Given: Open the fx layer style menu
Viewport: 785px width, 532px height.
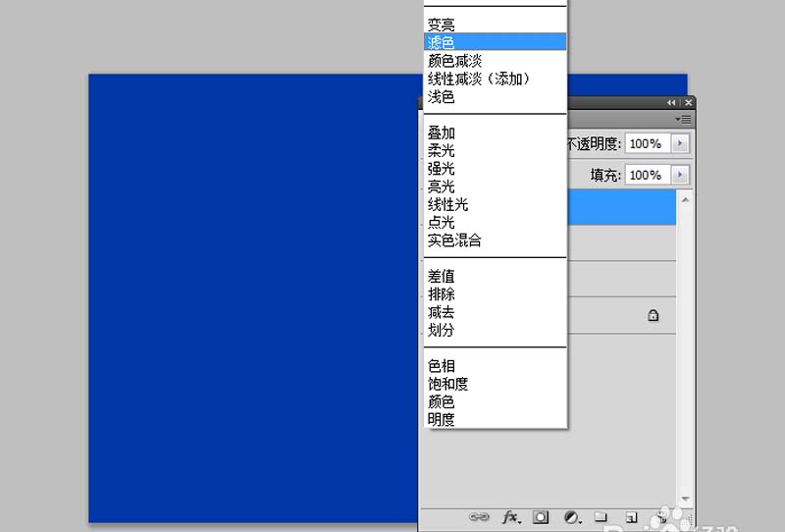Looking at the screenshot, I should [x=511, y=516].
